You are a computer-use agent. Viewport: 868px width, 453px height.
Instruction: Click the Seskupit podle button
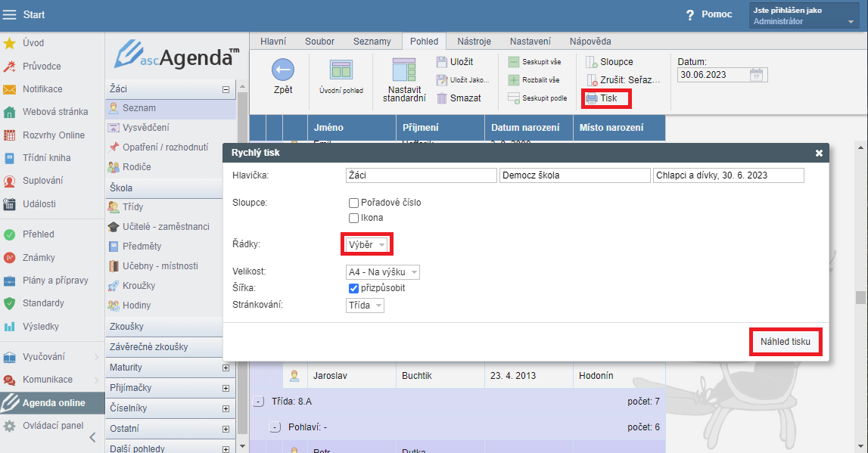pyautogui.click(x=537, y=98)
